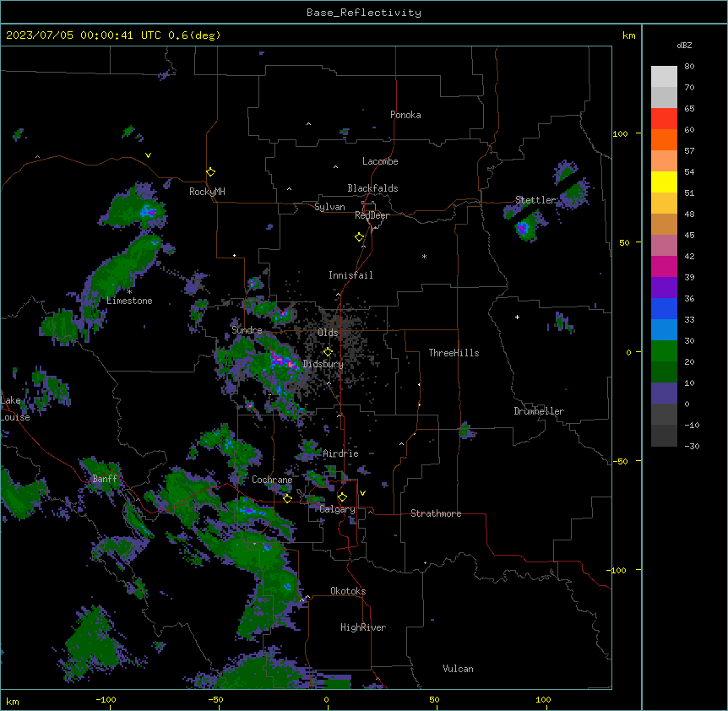The image size is (728, 711).
Task: Click the Okotoks label
Action: (348, 591)
